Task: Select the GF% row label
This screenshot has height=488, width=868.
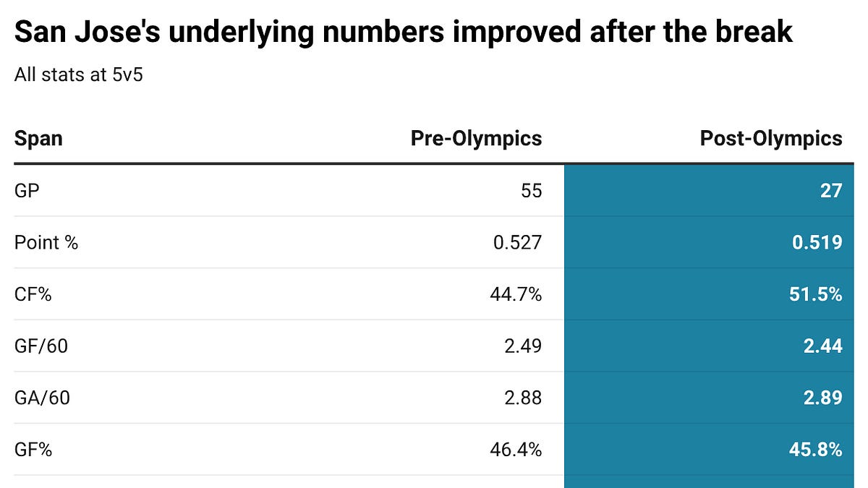Action: point(33,450)
